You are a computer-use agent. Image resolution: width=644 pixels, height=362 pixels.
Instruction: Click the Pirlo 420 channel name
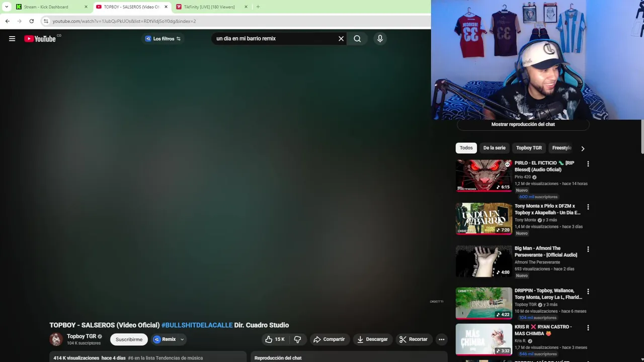523,177
